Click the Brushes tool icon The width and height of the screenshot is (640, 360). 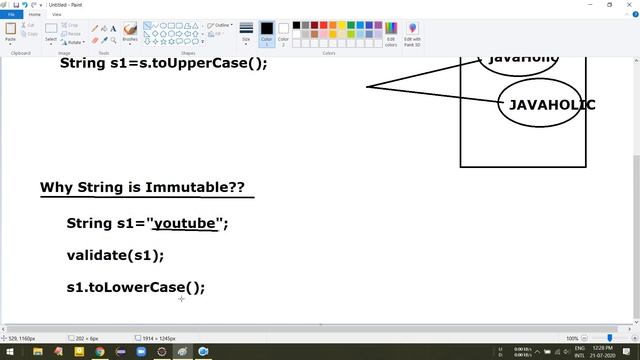(130, 29)
